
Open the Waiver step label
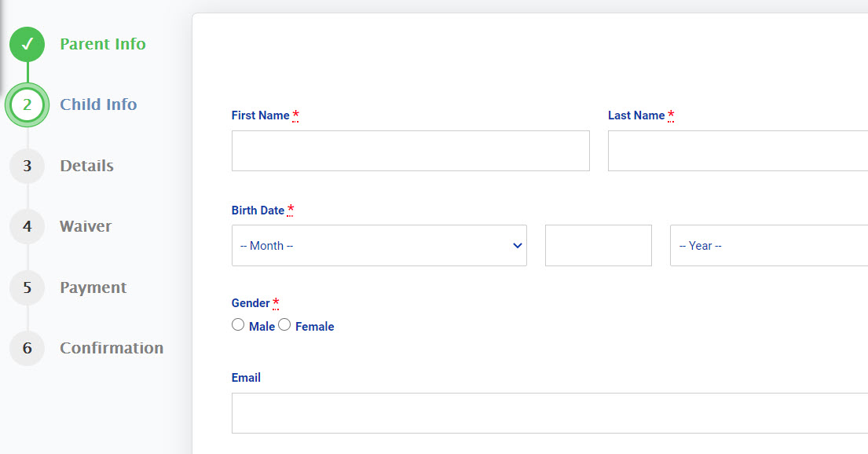(86, 226)
